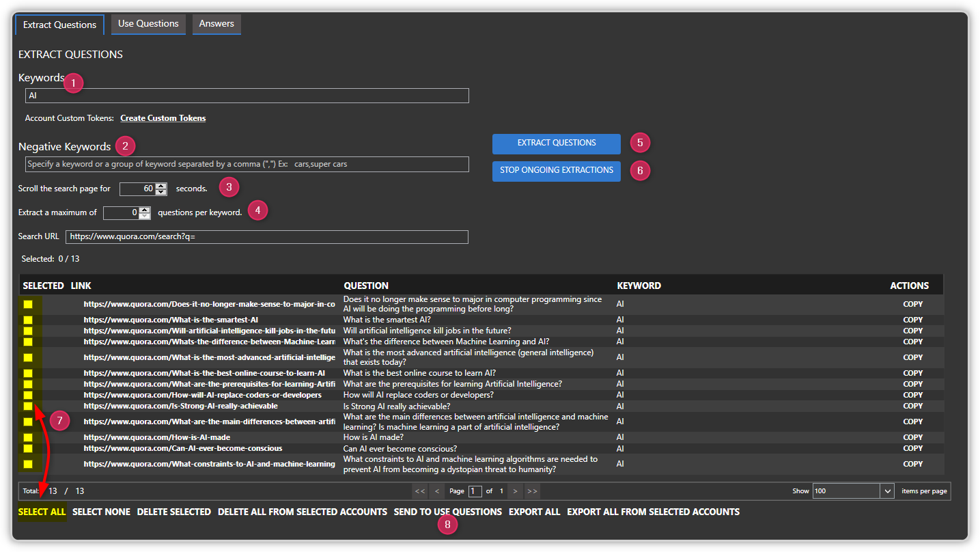Click EXPORT ALL

534,512
